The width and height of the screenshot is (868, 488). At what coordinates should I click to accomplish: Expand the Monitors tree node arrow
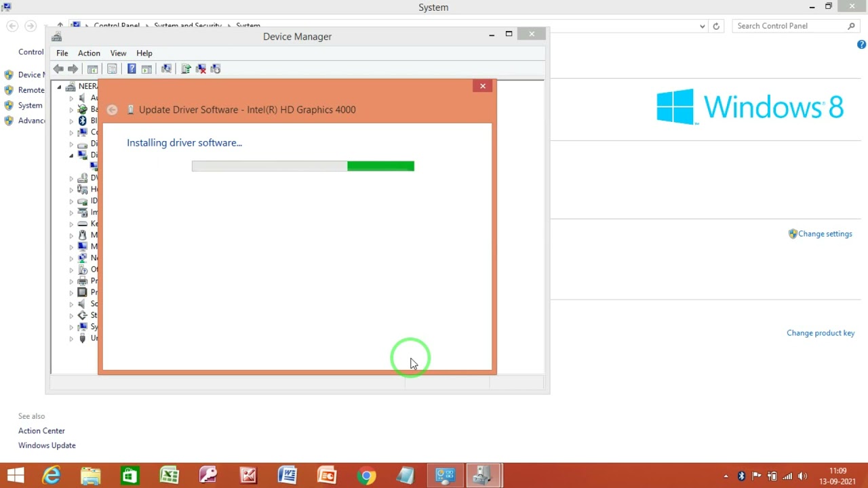click(x=71, y=247)
